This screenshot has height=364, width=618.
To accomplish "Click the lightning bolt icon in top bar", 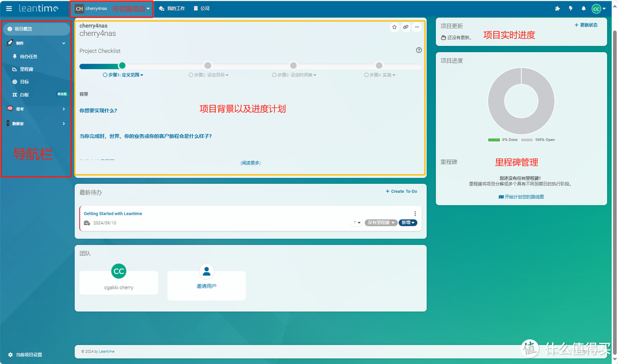I will pos(570,8).
